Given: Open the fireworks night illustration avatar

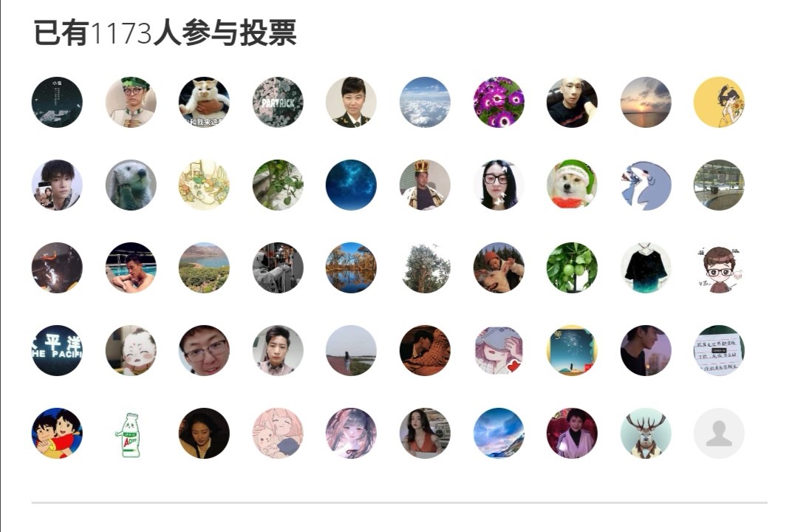Looking at the screenshot, I should click(572, 351).
